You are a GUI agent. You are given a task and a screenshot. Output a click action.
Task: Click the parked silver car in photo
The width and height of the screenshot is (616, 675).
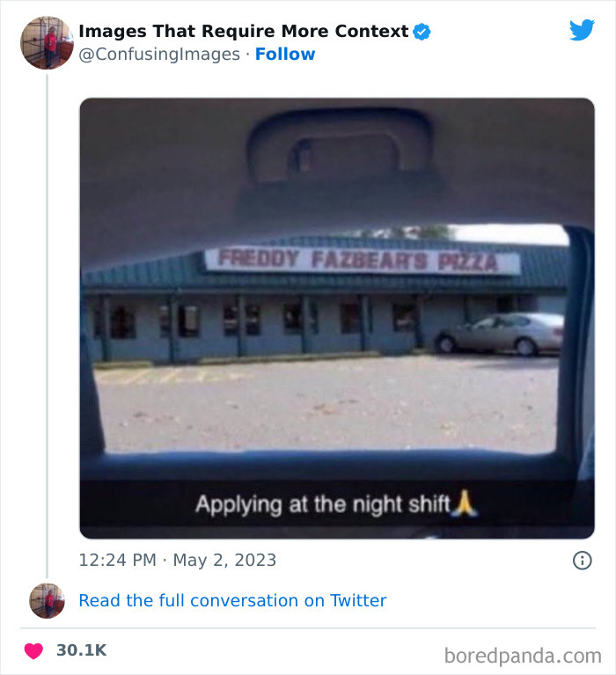[x=500, y=334]
